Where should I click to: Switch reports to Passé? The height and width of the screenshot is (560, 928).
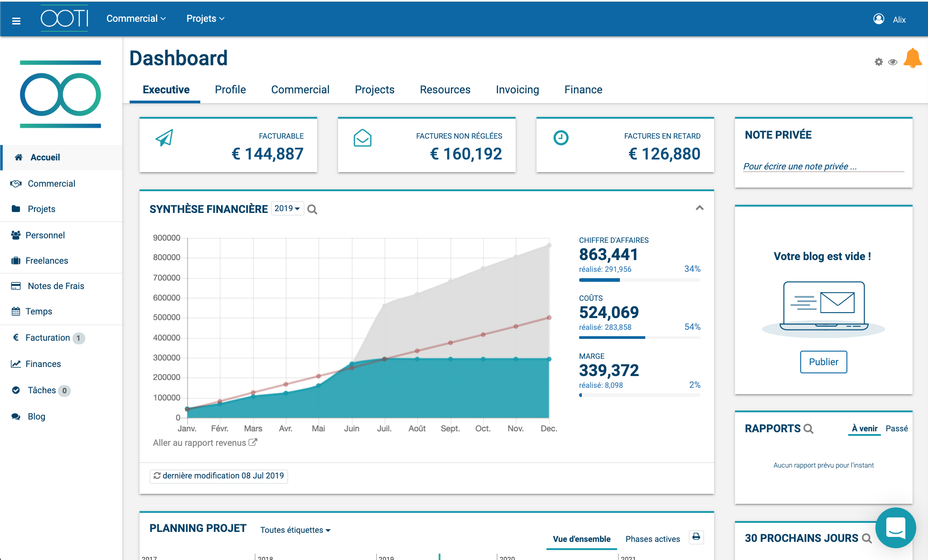click(x=896, y=429)
